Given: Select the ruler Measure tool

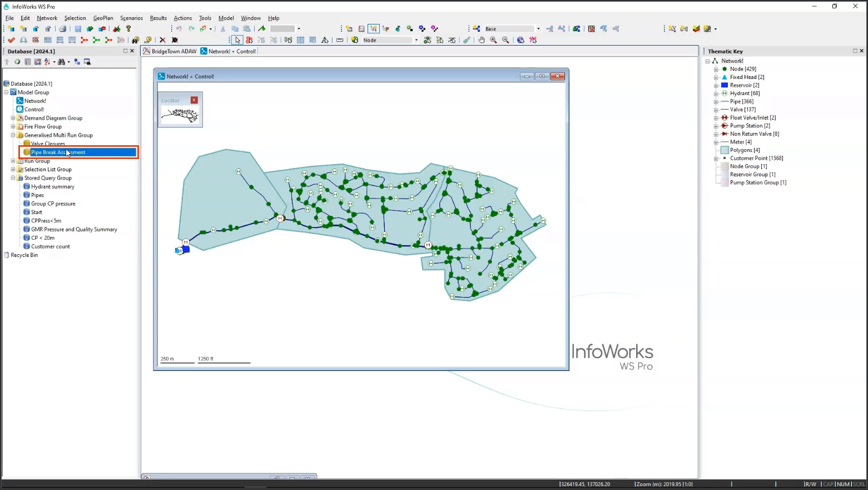Looking at the screenshot, I should coord(340,40).
